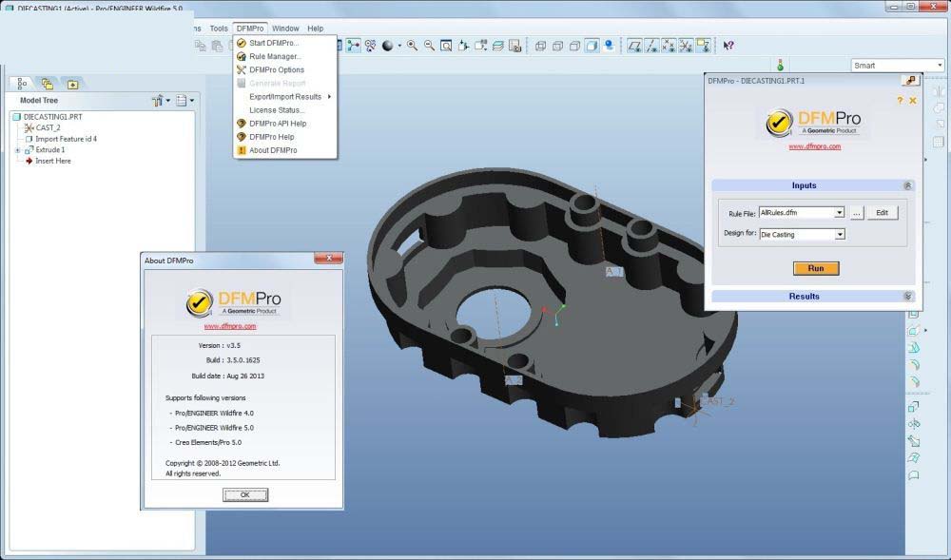Screen dimensions: 951x560
Task: Click OK in About DFMPro dialog
Action: click(244, 494)
